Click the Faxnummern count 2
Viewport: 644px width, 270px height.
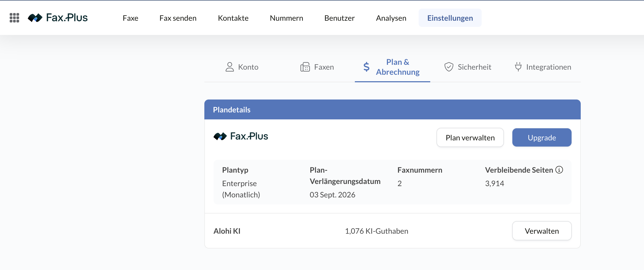[400, 183]
